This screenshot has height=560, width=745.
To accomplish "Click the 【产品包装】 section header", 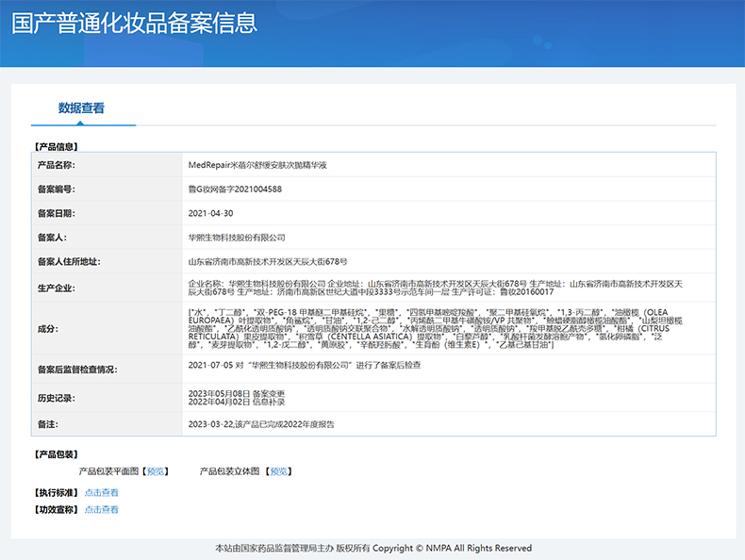I will tap(56, 454).
